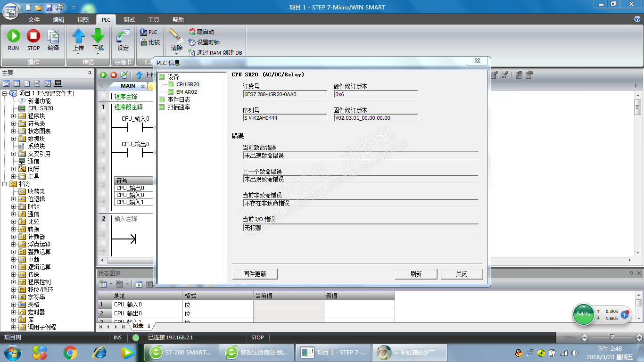Click the 序列号 field S V-K2AH0444
The width and height of the screenshot is (644, 362).
coord(285,118)
